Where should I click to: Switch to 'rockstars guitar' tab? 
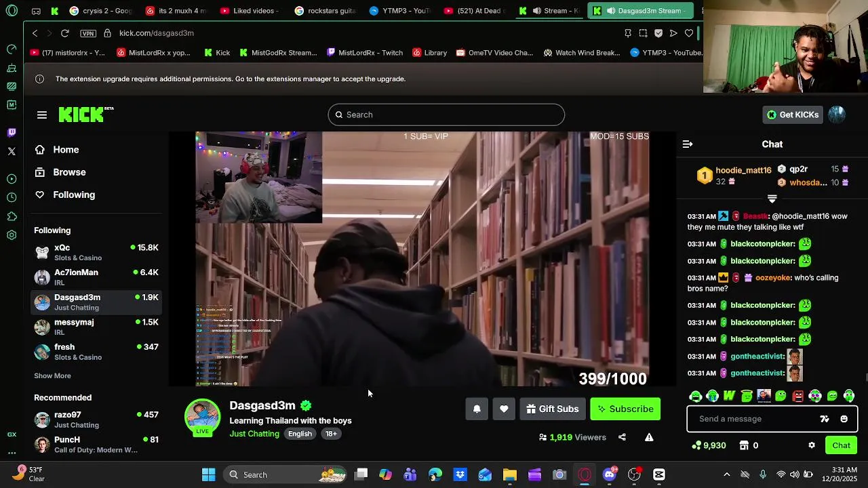[325, 11]
